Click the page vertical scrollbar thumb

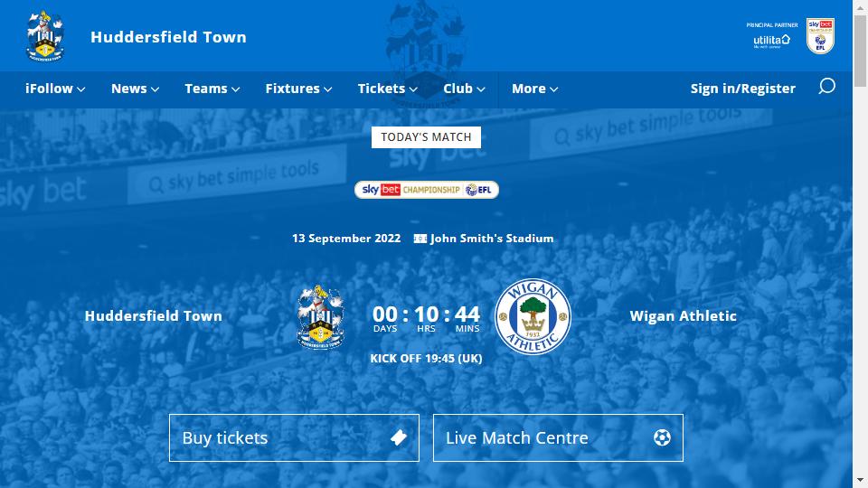(860, 51)
